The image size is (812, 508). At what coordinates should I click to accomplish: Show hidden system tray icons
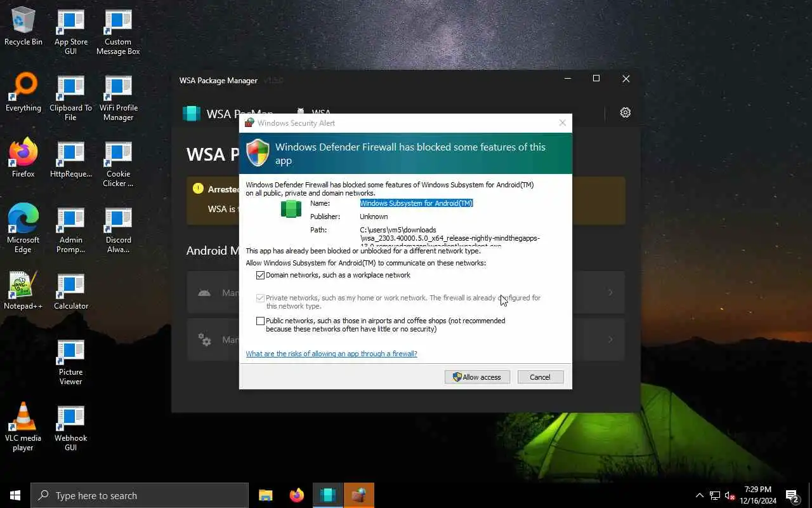pyautogui.click(x=700, y=495)
